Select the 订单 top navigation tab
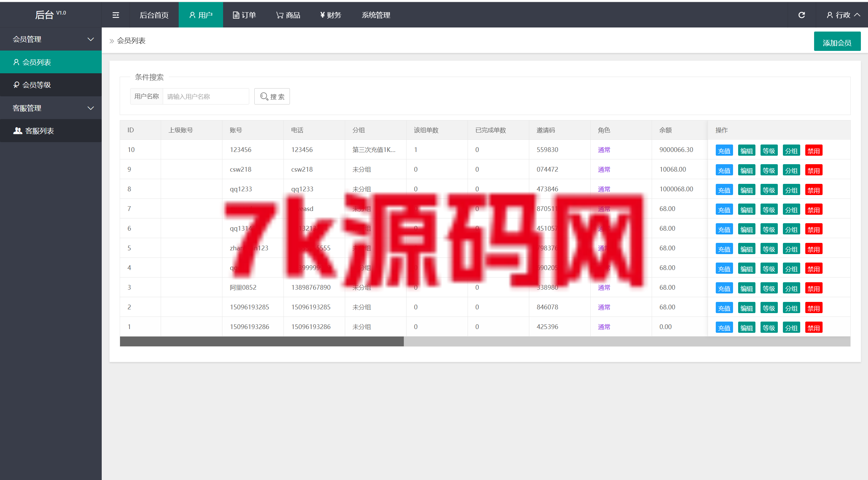The width and height of the screenshot is (868, 480). coord(244,15)
